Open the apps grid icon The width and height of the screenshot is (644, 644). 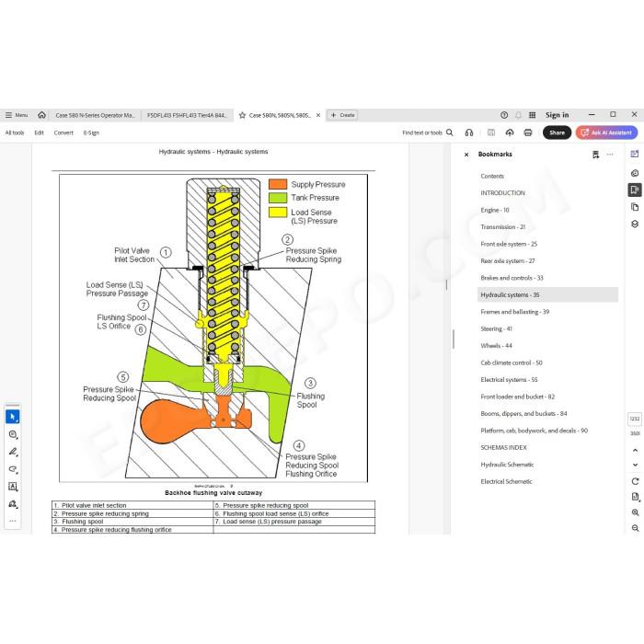[532, 115]
